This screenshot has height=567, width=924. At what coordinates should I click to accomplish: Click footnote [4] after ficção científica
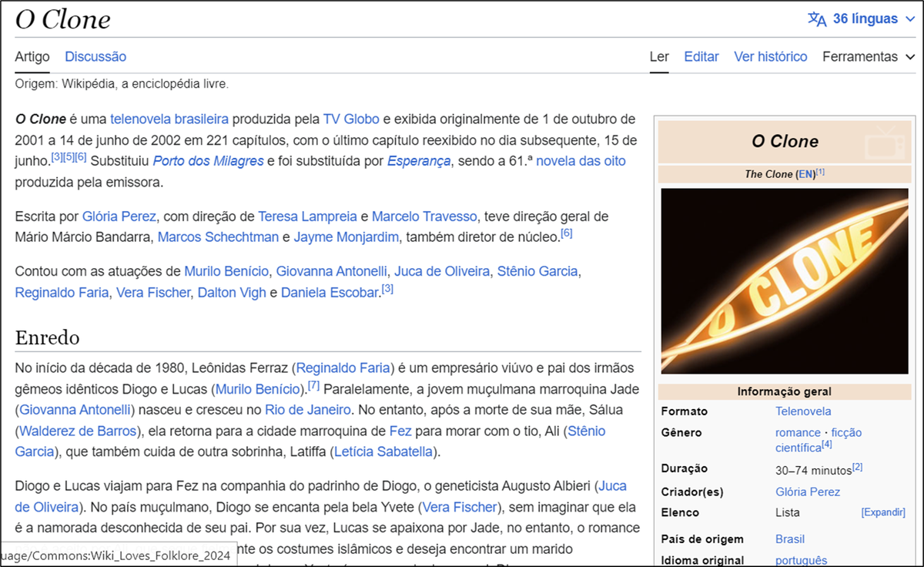coord(827,445)
